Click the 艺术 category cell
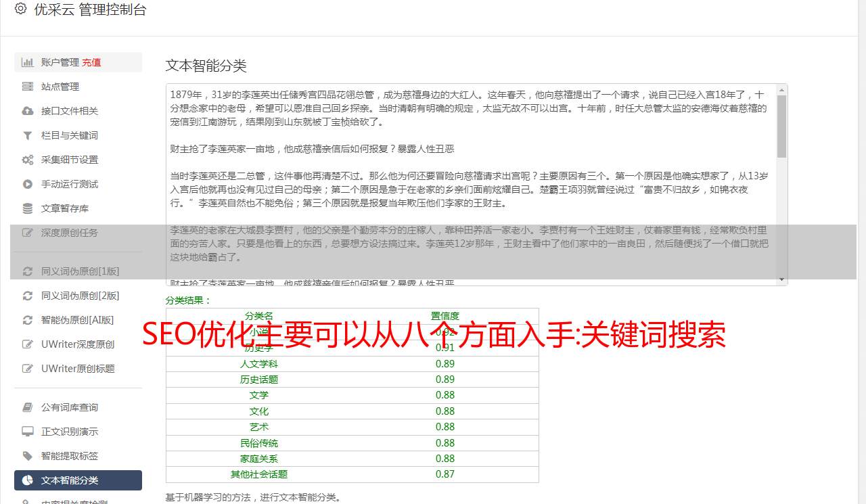Screen dimensions: 866x504 pyautogui.click(x=259, y=427)
